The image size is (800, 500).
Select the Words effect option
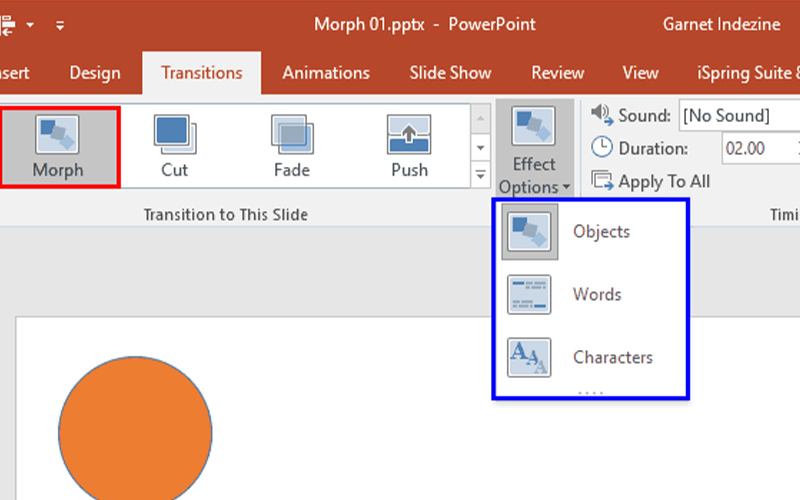[x=592, y=294]
